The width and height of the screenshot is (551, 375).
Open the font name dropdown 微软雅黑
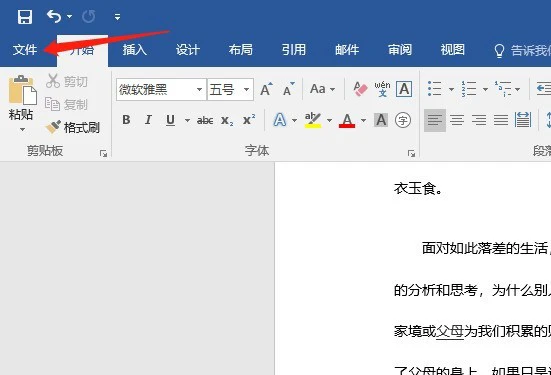199,90
